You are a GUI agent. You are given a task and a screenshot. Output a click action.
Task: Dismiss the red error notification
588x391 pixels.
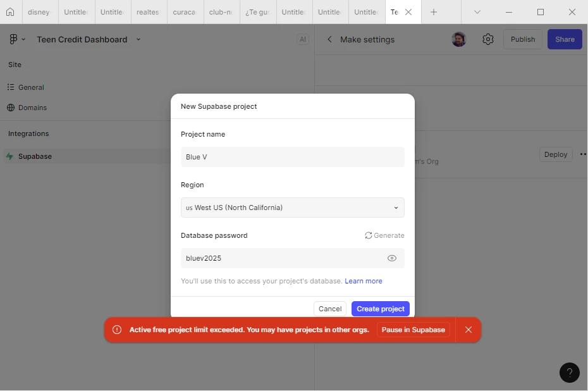469,330
